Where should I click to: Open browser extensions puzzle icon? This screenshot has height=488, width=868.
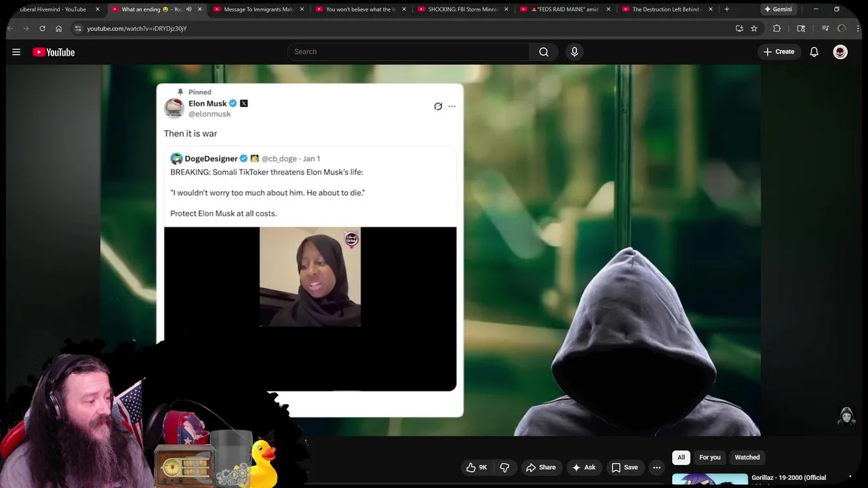point(777,28)
